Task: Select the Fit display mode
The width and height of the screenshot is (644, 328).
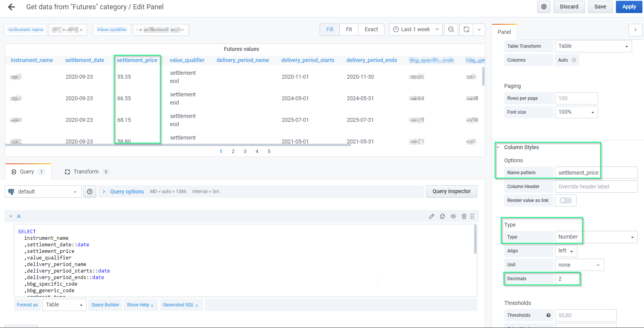Action: point(349,29)
